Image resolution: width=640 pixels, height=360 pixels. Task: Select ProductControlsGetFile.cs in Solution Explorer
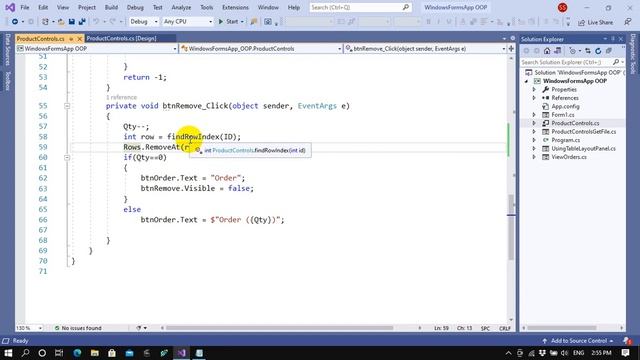584,131
